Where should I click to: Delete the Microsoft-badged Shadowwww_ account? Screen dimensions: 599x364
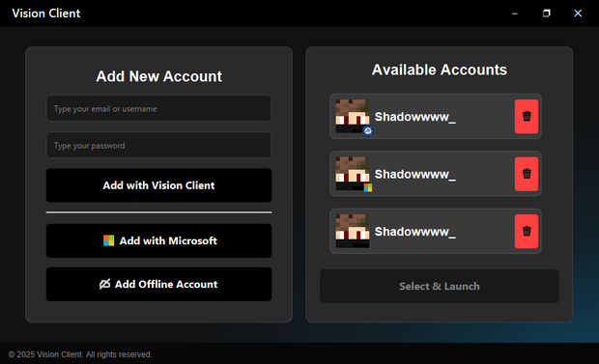pos(526,174)
